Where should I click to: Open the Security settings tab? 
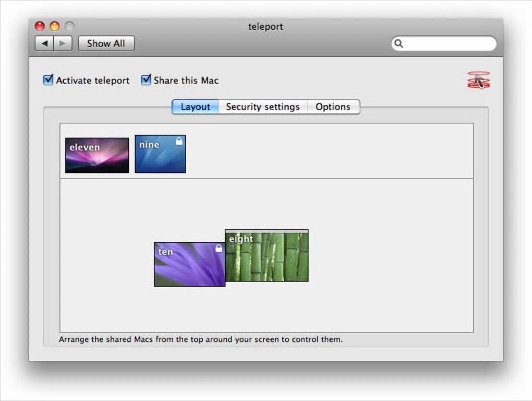(262, 107)
